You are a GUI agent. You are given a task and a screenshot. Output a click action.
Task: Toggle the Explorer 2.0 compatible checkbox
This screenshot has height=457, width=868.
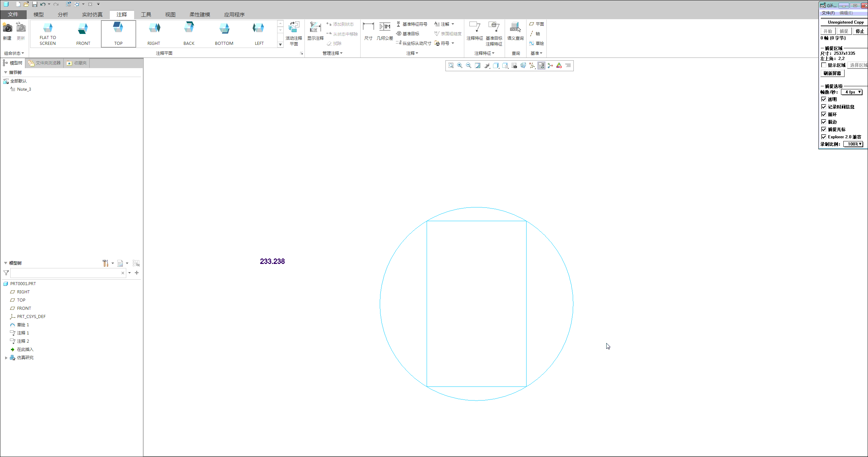[824, 137]
